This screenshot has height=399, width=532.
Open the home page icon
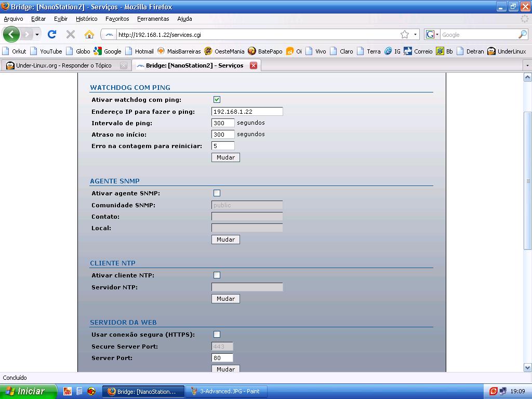coord(89,34)
